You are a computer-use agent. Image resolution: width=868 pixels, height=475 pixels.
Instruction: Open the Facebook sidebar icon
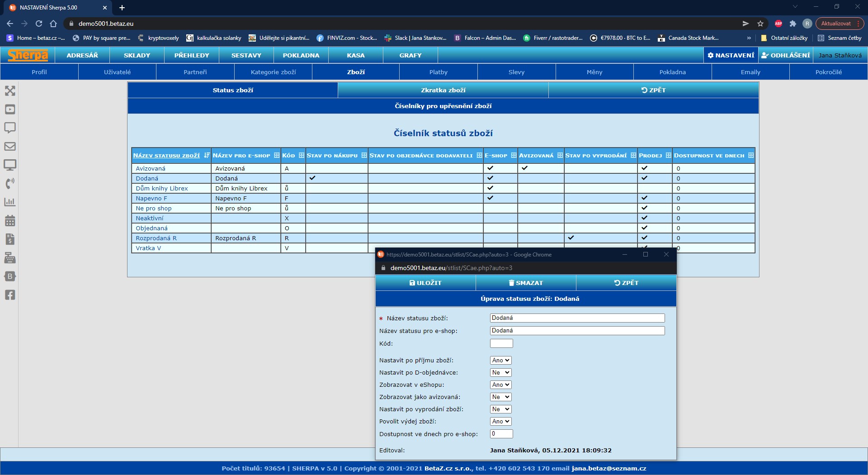tap(10, 295)
